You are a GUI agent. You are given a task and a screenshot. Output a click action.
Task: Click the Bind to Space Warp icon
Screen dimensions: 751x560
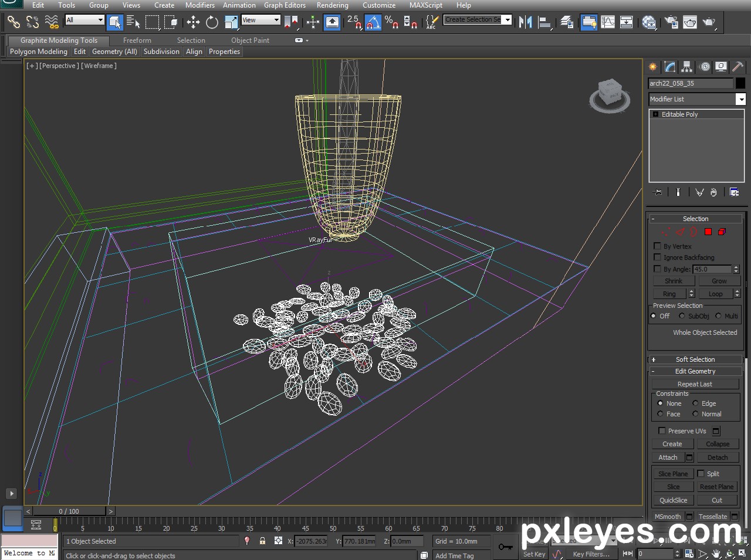point(52,22)
